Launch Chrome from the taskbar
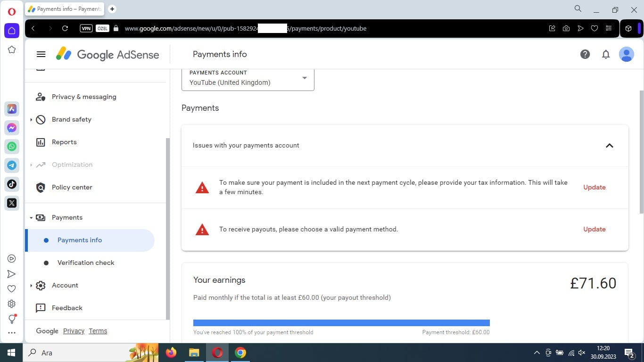Screen dimensions: 644x362 tap(240, 353)
